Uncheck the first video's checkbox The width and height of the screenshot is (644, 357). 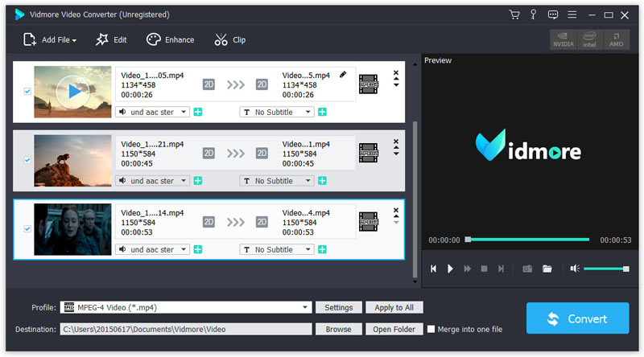[27, 92]
